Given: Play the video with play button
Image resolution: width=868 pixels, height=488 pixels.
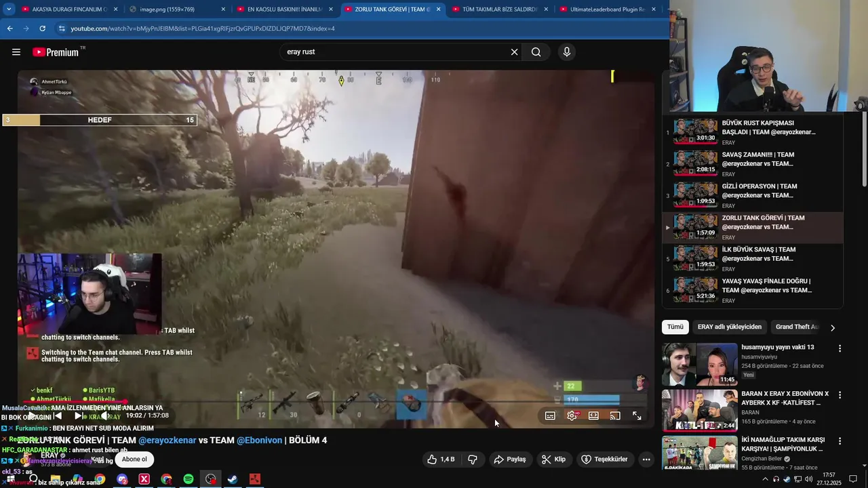Looking at the screenshot, I should 31,415.
